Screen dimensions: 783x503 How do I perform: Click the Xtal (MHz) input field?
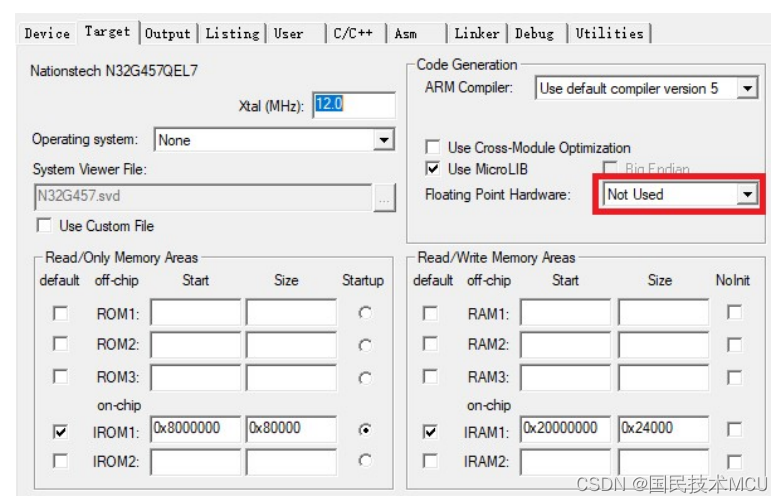(354, 105)
